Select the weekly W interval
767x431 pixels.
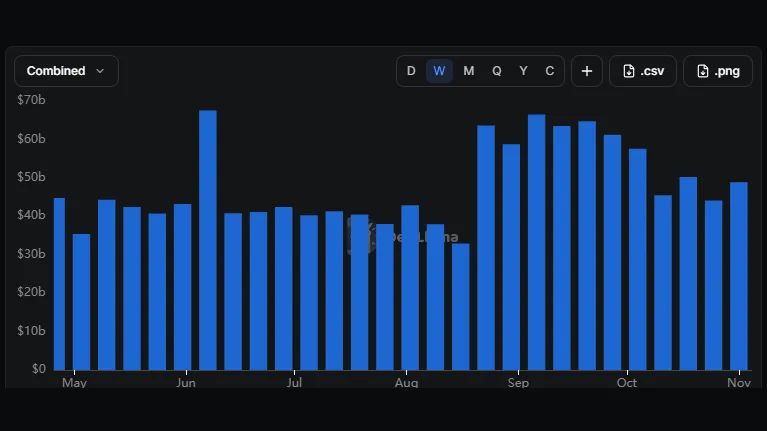(439, 71)
